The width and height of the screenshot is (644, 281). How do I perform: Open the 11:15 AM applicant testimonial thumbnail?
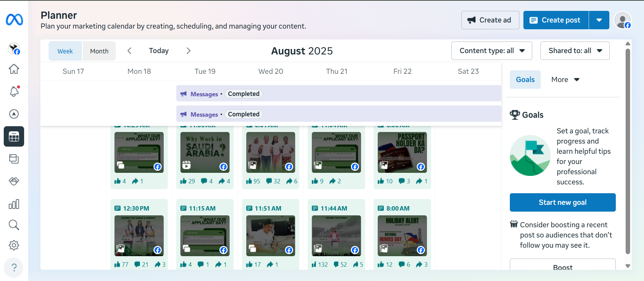click(x=205, y=236)
